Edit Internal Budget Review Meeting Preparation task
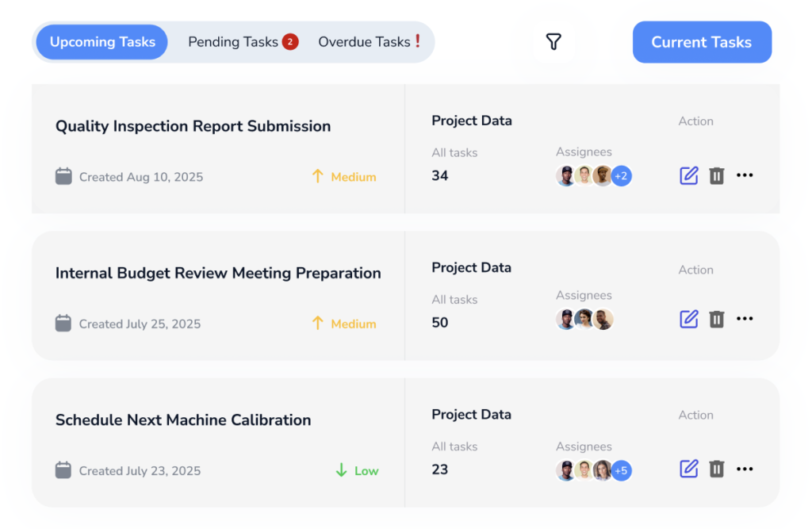Viewport: 812px width, 529px height. 689,319
